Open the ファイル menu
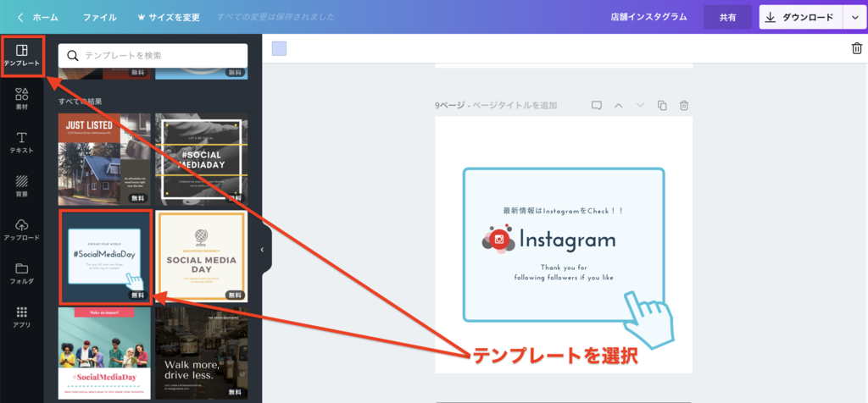 point(100,17)
